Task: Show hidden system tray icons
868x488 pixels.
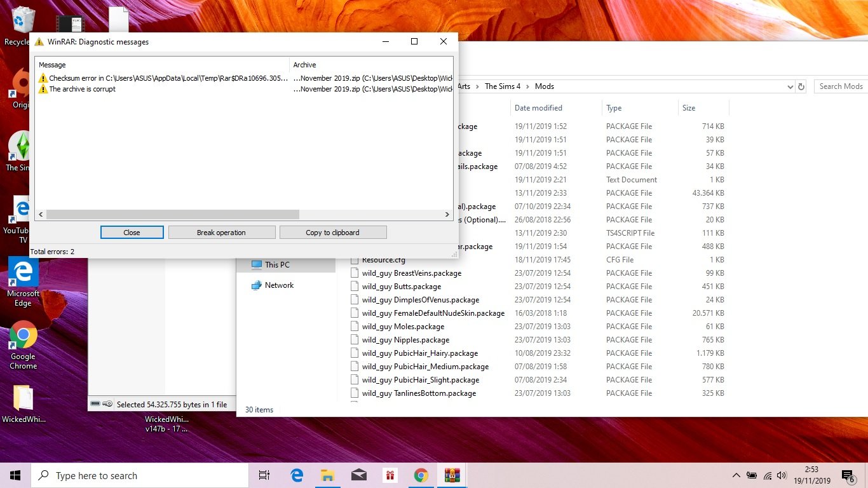Action: click(x=736, y=475)
